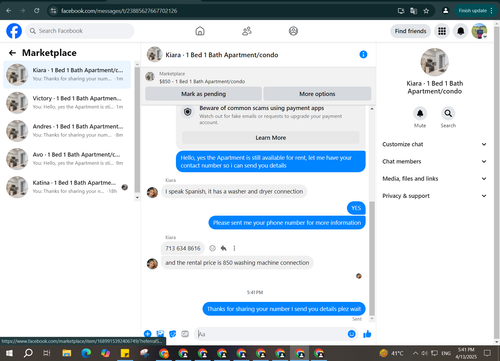Choose a GIF in the composer

(185, 334)
